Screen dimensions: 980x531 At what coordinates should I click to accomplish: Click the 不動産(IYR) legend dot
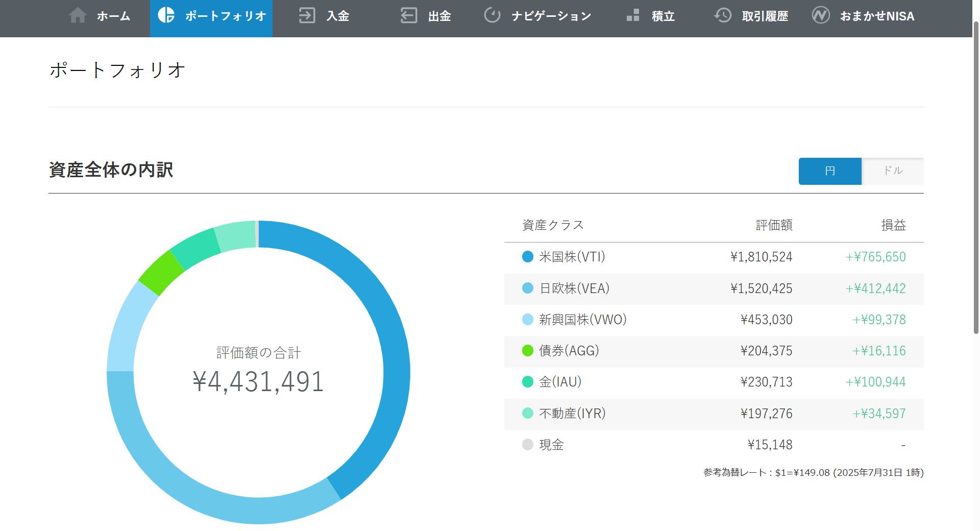(528, 413)
